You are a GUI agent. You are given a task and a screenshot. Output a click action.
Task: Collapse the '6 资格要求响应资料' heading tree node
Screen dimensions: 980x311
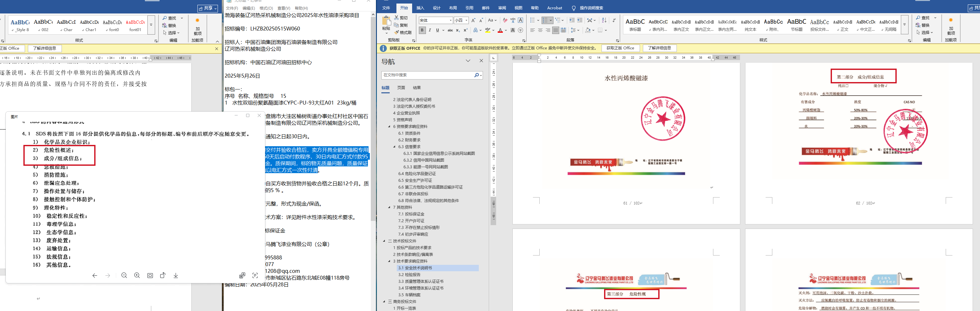pos(389,126)
